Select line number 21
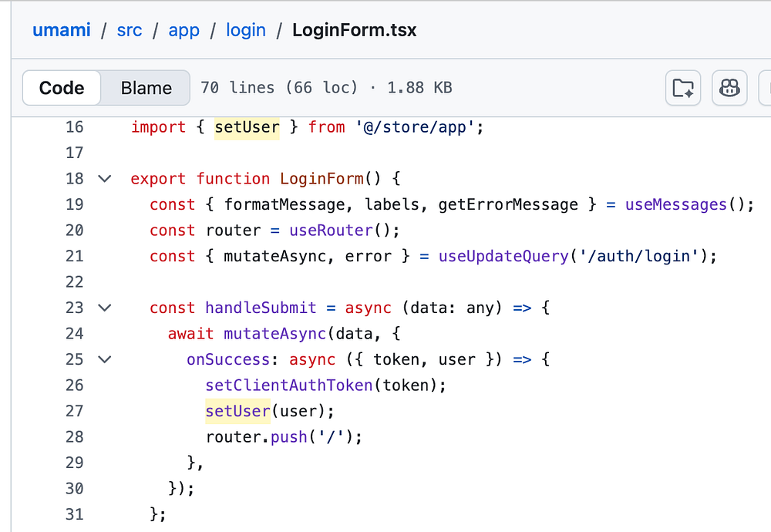The height and width of the screenshot is (532, 771). coord(74,256)
